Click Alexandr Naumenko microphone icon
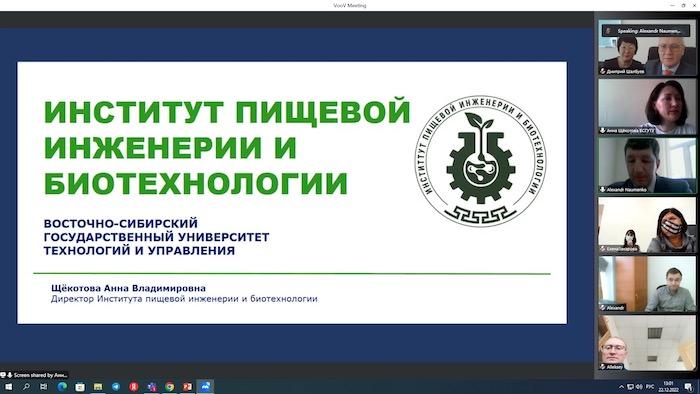700x394 pixels. tap(602, 190)
